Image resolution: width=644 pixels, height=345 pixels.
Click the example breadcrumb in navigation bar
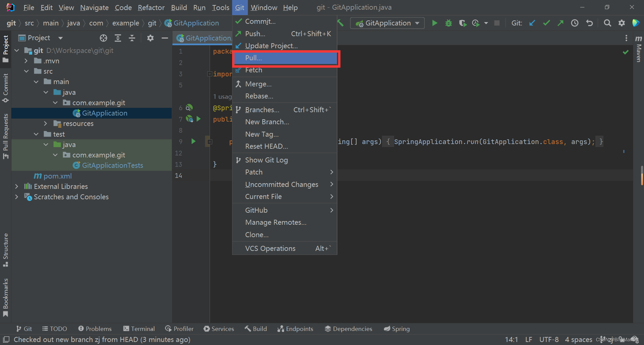point(125,23)
